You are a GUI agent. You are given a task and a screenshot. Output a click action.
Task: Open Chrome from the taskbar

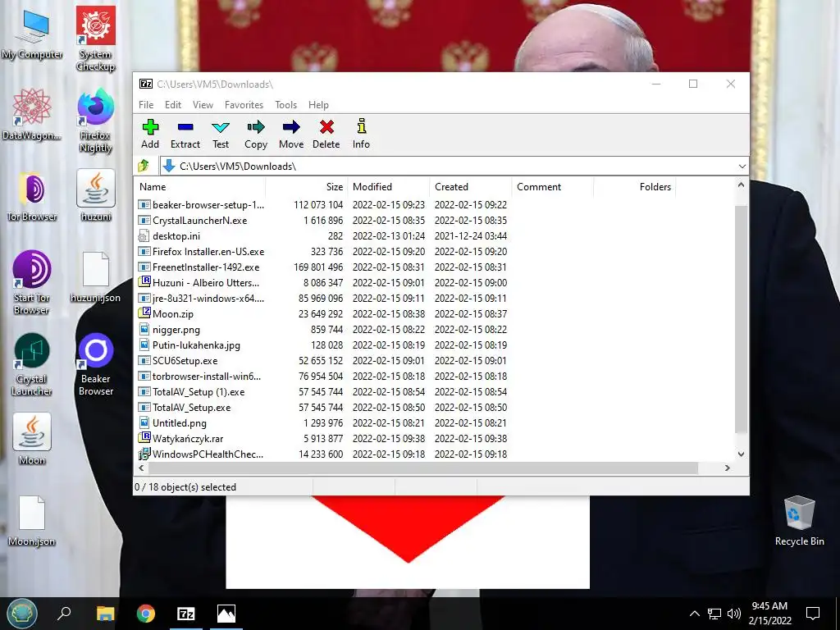[146, 614]
